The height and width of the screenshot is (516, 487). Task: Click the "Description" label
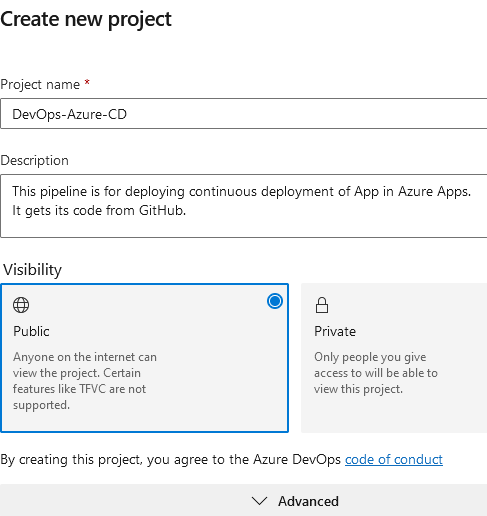pyautogui.click(x=34, y=160)
